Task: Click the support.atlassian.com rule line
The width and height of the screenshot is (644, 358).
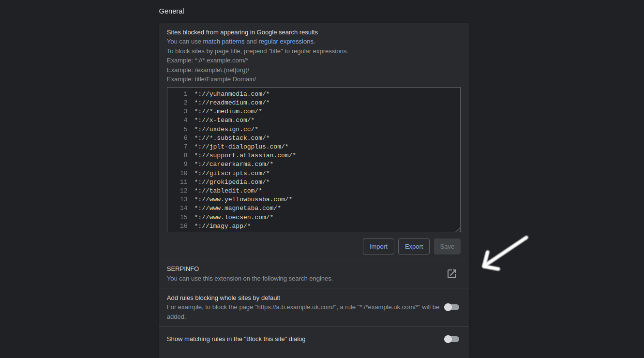Action: click(x=245, y=155)
